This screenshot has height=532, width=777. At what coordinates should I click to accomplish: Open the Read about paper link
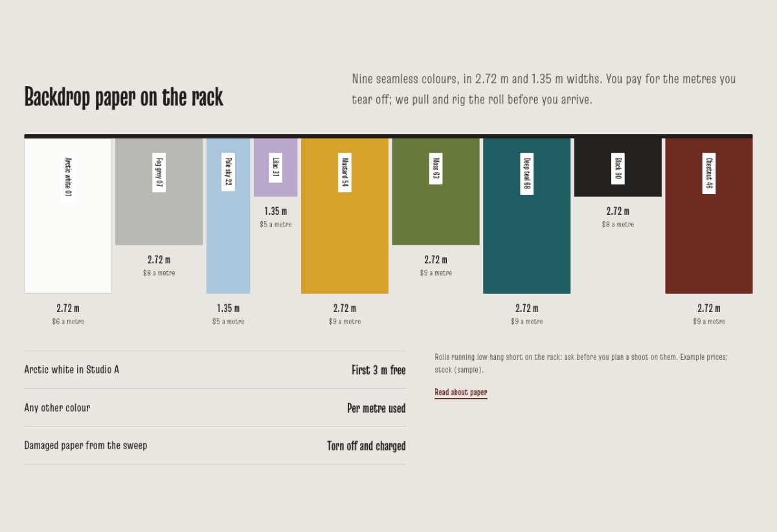[461, 392]
